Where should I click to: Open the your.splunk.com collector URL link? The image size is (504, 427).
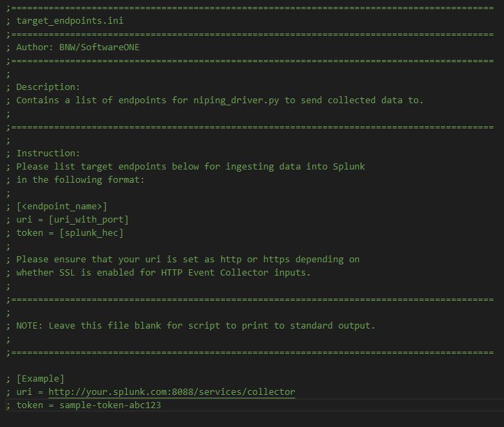coord(171,392)
